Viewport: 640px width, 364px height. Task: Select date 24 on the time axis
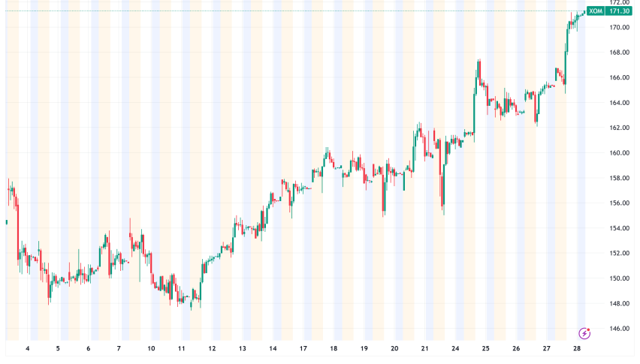coord(455,349)
